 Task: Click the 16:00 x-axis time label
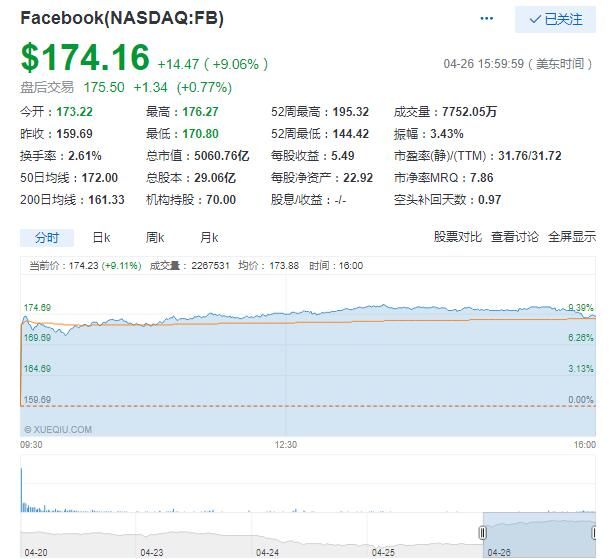585,444
